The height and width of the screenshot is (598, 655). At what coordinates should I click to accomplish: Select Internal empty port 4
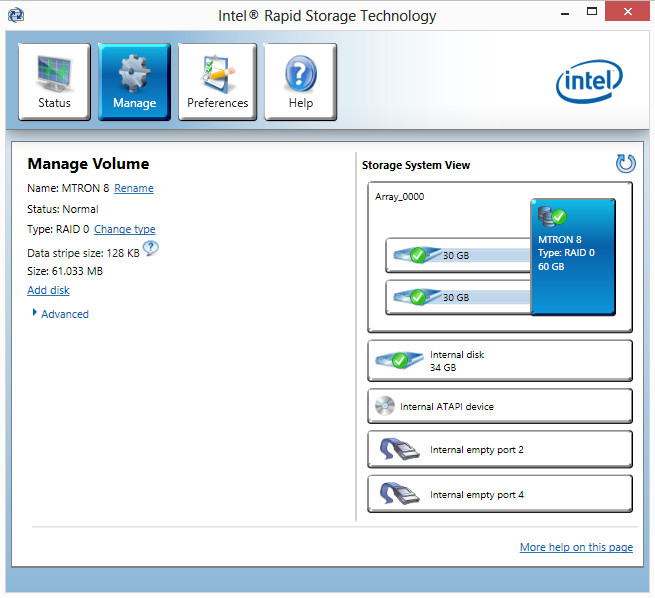coord(500,494)
